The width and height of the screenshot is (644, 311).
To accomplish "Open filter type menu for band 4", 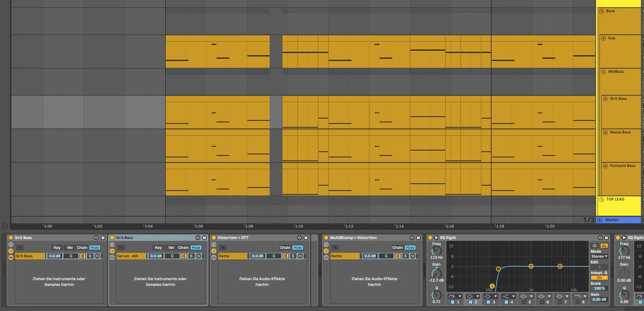I will [x=508, y=296].
